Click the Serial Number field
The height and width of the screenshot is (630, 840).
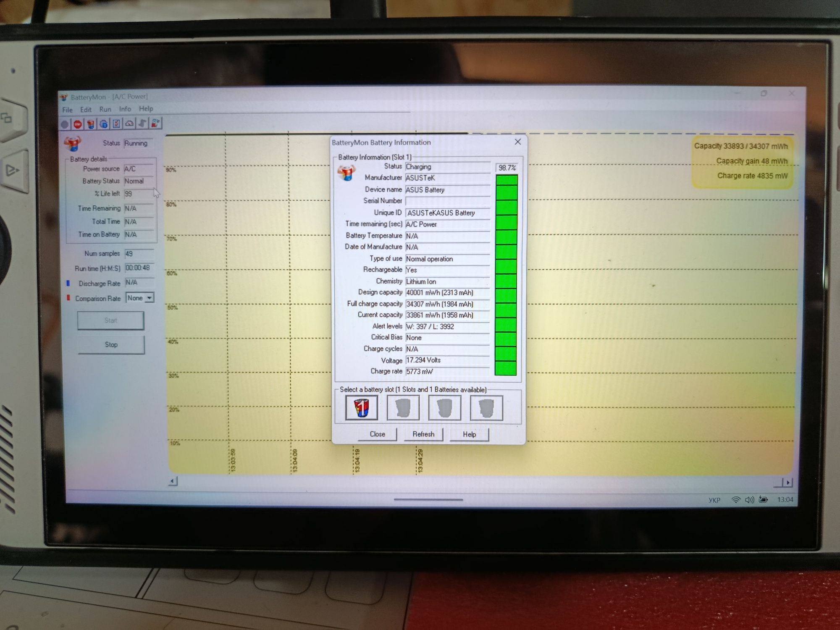coord(448,201)
